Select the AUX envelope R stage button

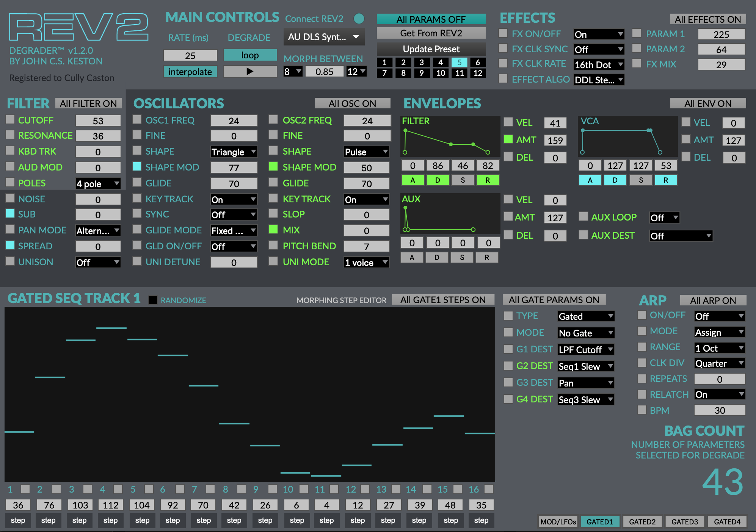point(487,258)
